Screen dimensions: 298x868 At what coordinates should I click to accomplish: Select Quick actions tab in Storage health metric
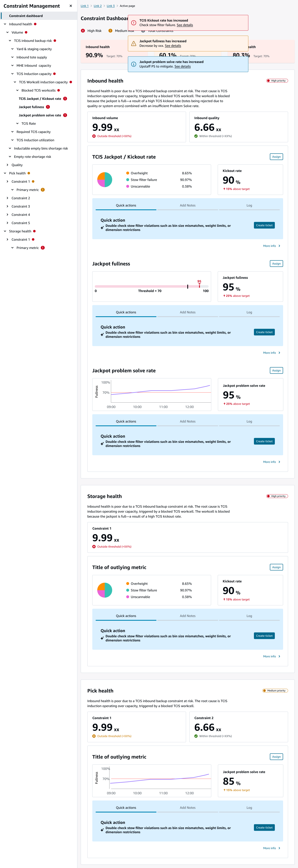click(x=126, y=616)
